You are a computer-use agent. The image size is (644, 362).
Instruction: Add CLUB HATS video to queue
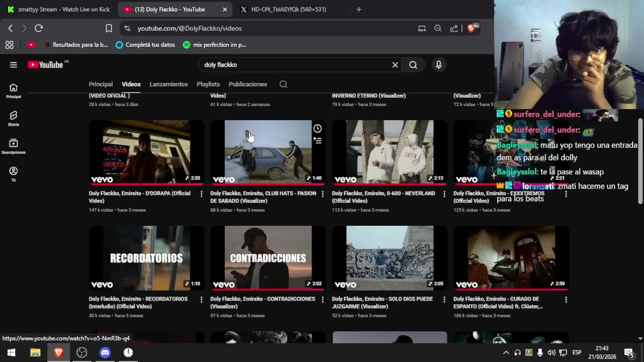coord(317,141)
